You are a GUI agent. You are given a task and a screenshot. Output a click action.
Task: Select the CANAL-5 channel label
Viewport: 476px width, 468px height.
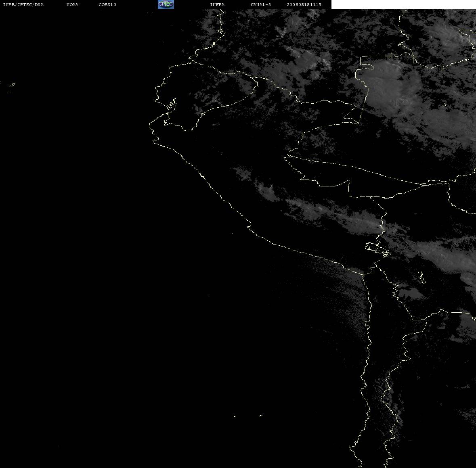261,4
